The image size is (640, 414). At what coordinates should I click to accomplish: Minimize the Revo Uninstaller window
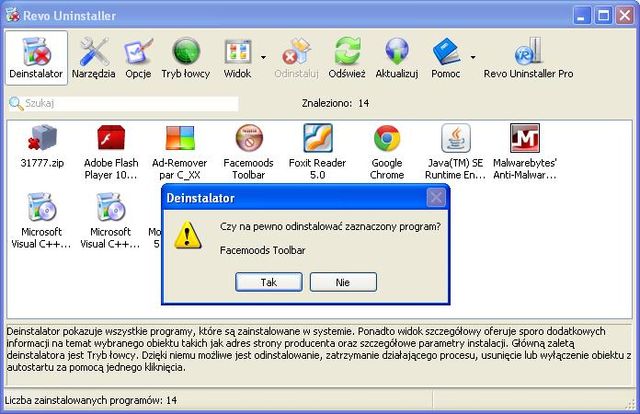(x=582, y=16)
